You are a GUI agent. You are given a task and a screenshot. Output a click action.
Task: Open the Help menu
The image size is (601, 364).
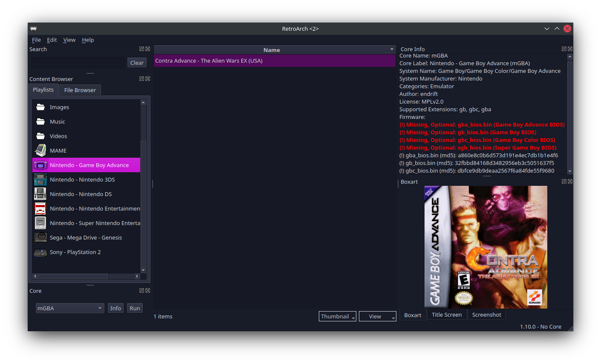pyautogui.click(x=88, y=40)
